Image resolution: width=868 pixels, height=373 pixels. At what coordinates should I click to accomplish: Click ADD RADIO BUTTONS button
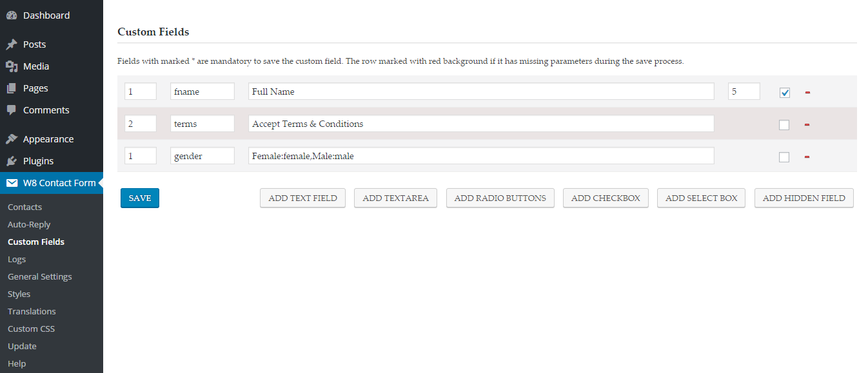click(x=500, y=198)
